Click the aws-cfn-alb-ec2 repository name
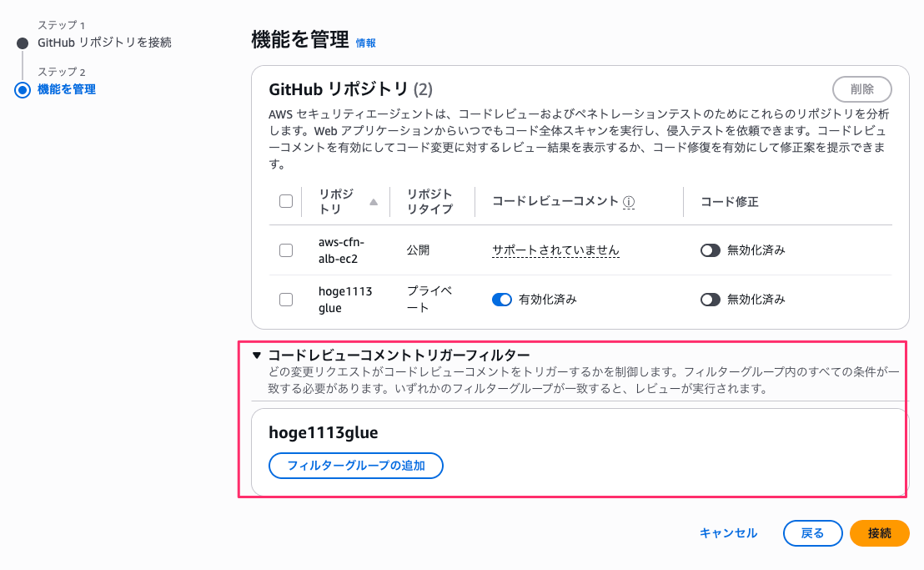 341,250
